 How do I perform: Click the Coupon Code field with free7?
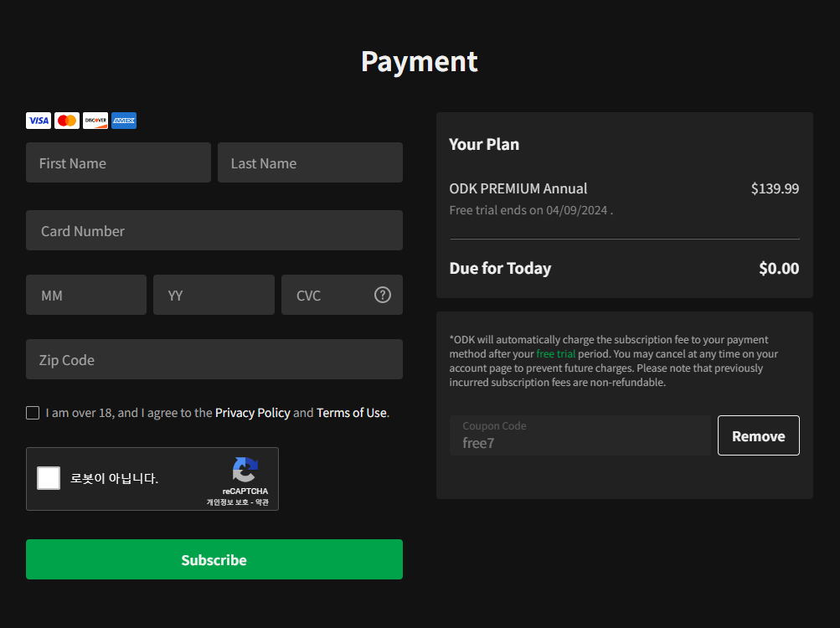580,435
